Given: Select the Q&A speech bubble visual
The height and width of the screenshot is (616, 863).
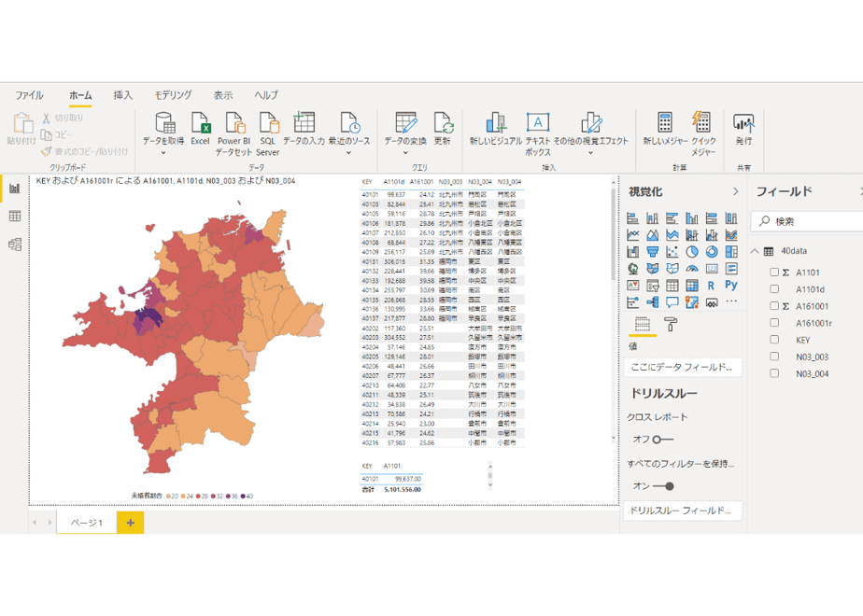Looking at the screenshot, I should pos(672,302).
